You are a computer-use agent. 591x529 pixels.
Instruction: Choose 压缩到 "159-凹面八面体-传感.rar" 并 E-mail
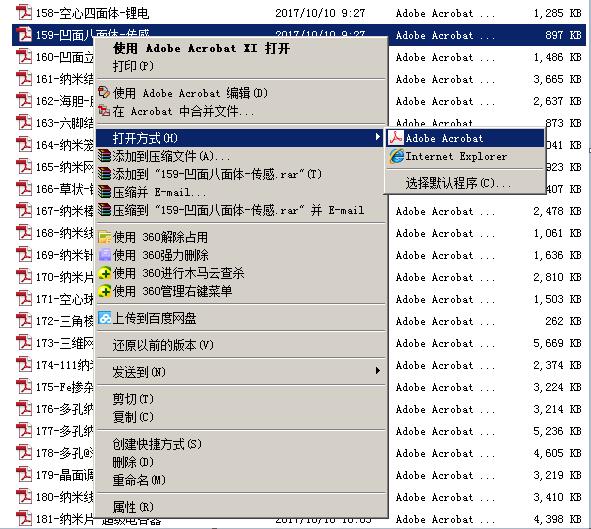click(x=239, y=210)
